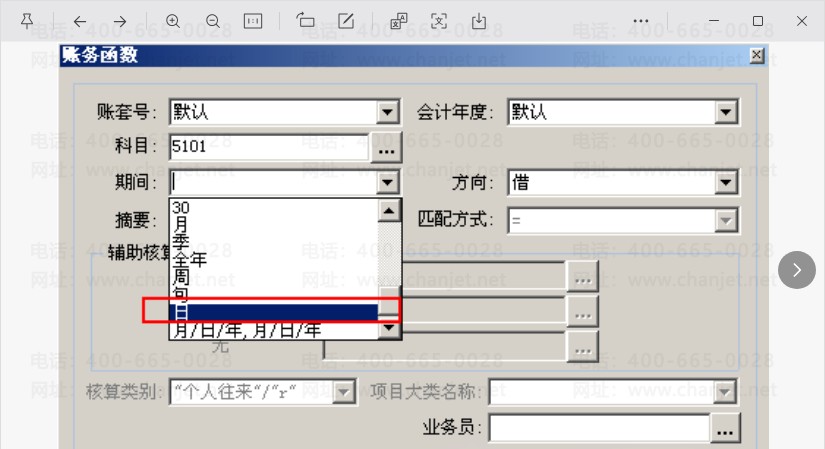This screenshot has width=825, height=449.
Task: Open third auxiliary accounting browse button
Action: pyautogui.click(x=583, y=347)
